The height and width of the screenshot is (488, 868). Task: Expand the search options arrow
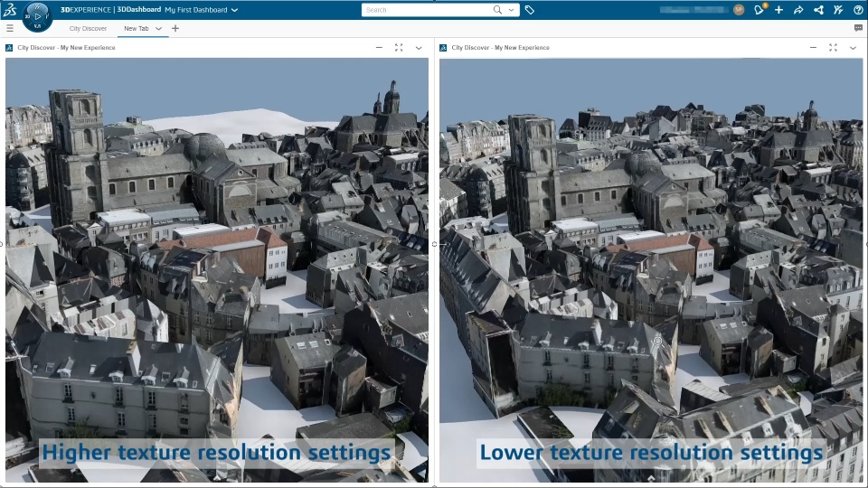pos(511,10)
